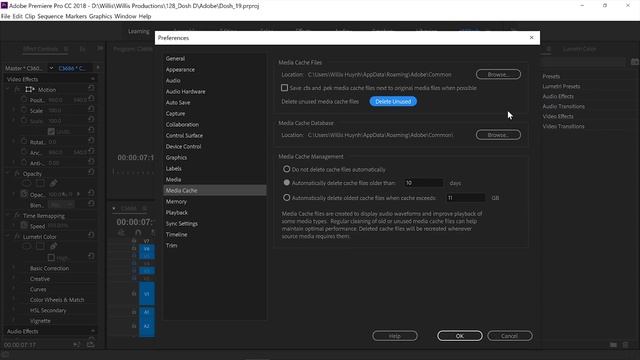
Task: Click the Help button in Preferences
Action: [395, 336]
